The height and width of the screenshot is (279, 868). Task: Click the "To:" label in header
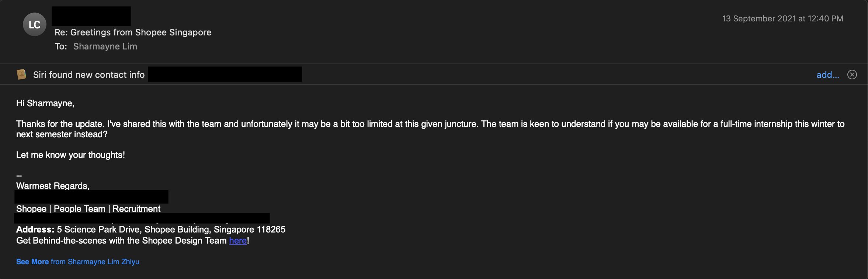coord(61,46)
